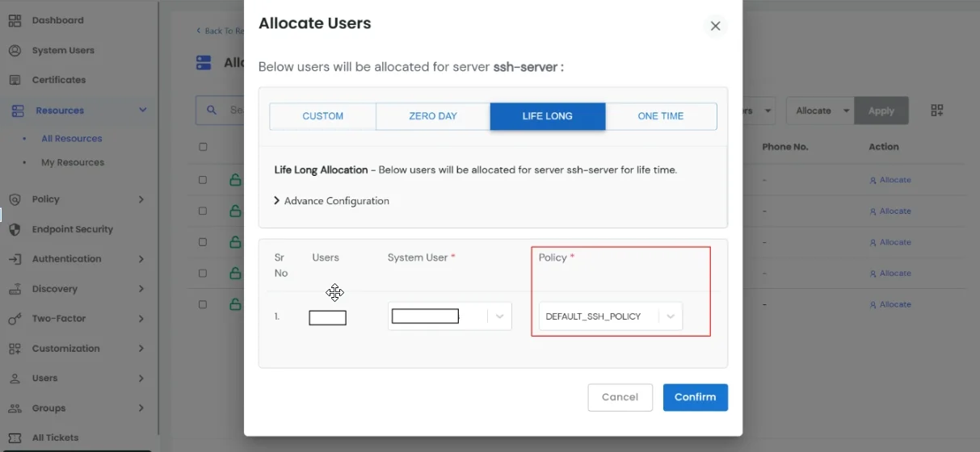Image resolution: width=980 pixels, height=452 pixels.
Task: Expand Advance Configuration section
Action: 332,201
